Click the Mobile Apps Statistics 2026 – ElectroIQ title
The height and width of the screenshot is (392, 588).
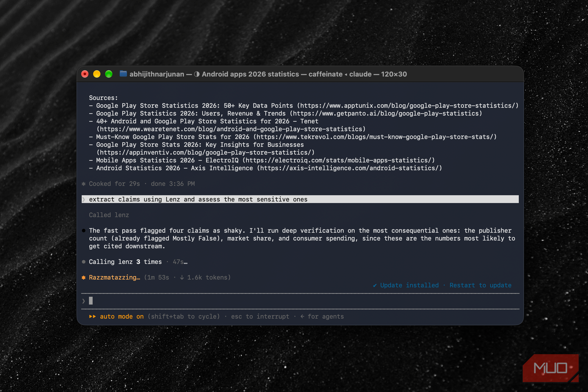click(167, 160)
